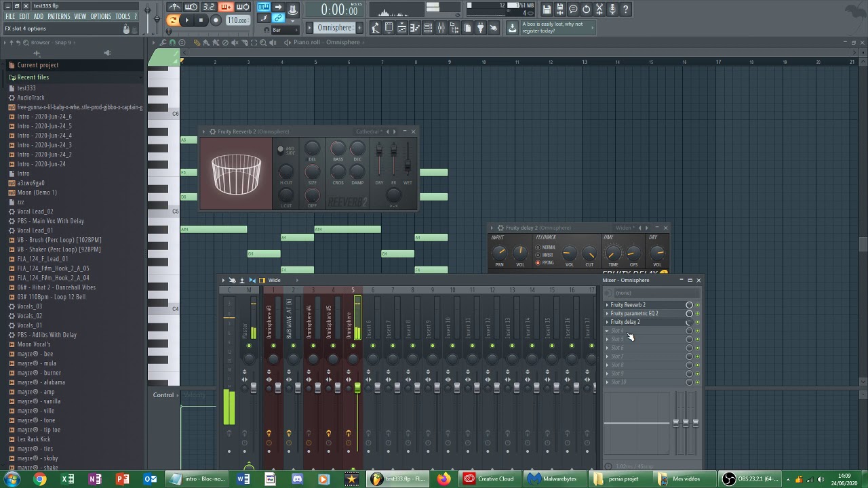868x488 pixels.
Task: Expand Fruity parametric EQ 2 slot arrow
Action: [607, 314]
